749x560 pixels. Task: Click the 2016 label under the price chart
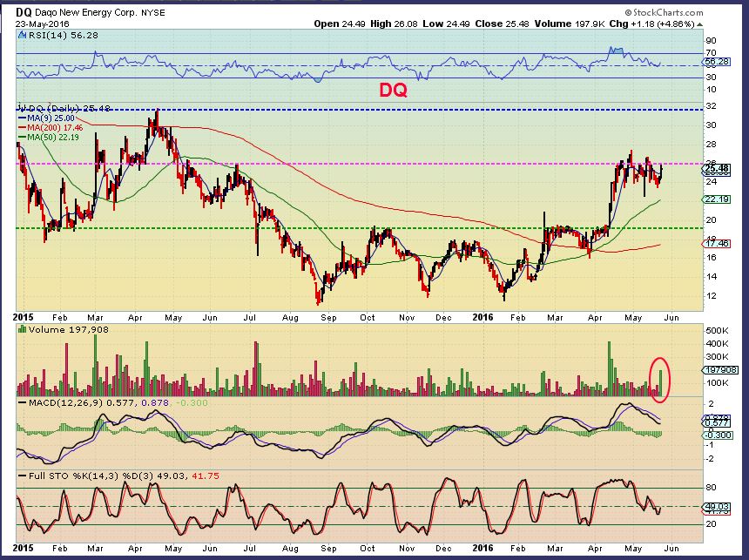coord(482,317)
